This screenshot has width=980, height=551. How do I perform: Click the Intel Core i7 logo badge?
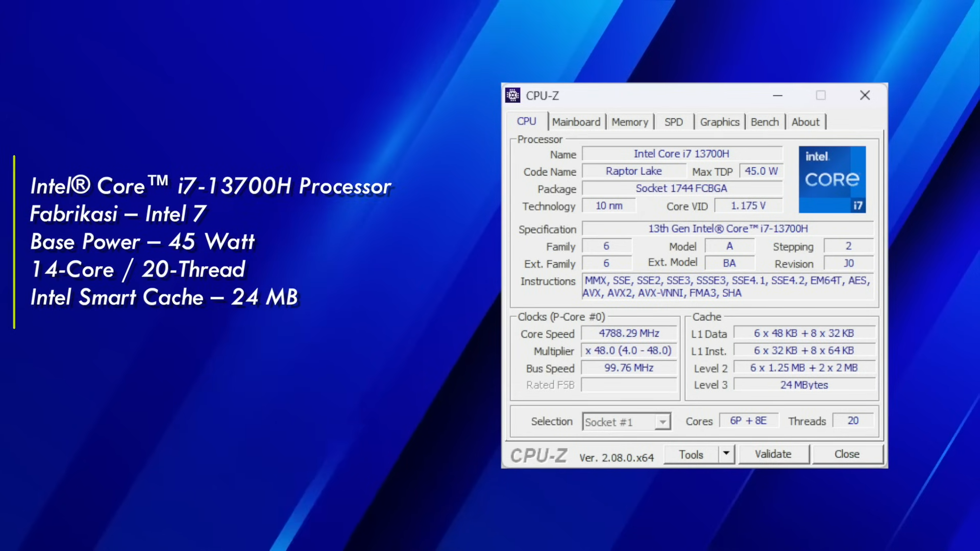832,180
